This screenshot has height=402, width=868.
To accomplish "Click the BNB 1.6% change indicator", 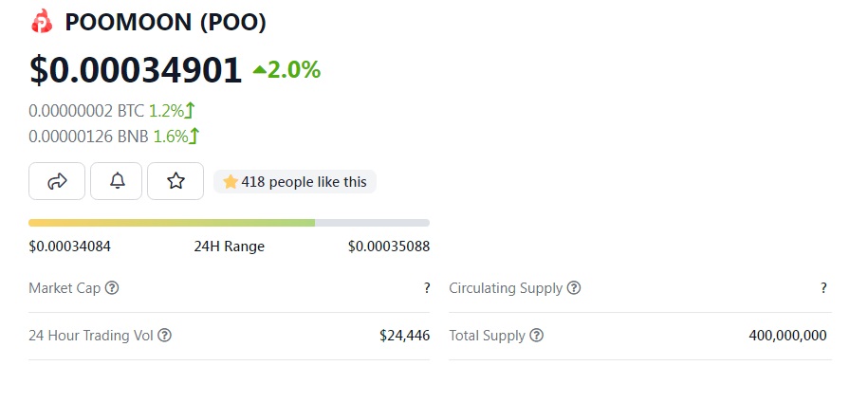I will [x=175, y=137].
